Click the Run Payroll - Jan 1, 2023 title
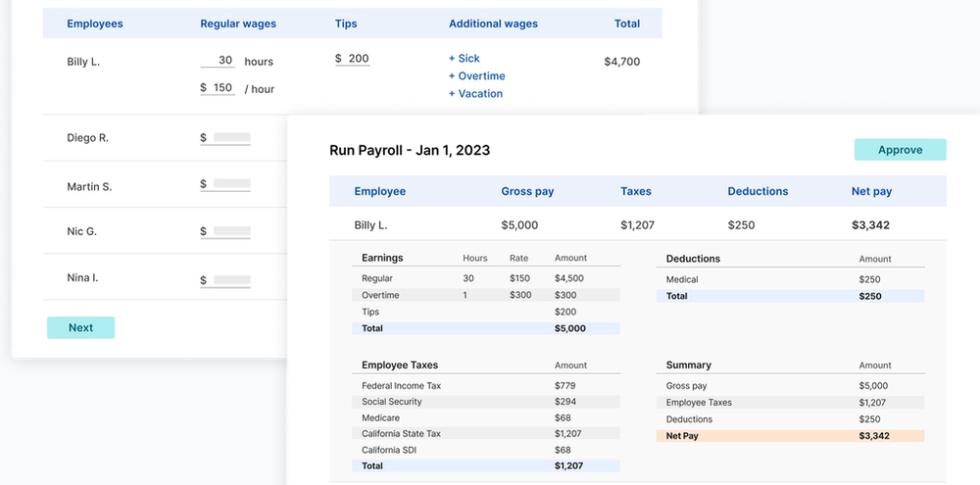The height and width of the screenshot is (485, 980). [410, 150]
